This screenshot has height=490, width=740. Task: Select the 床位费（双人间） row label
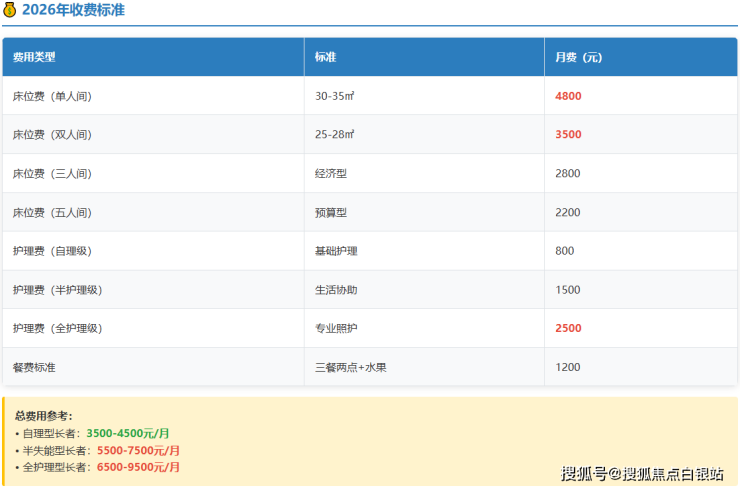pyautogui.click(x=58, y=135)
